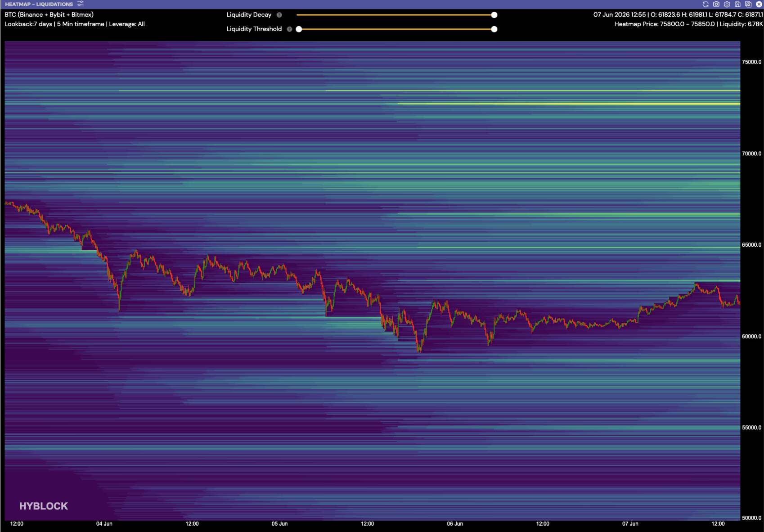The width and height of the screenshot is (764, 532).
Task: Show help for Liquidity Decay
Action: point(279,15)
